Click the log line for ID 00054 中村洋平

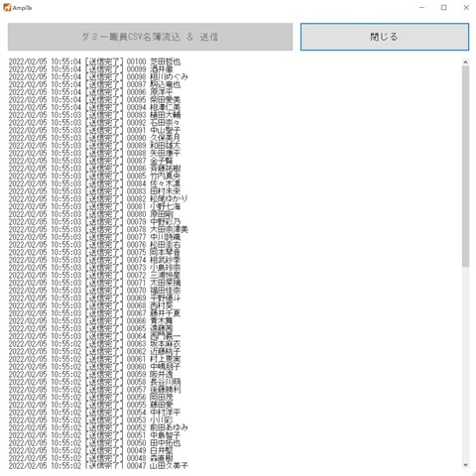pyautogui.click(x=94, y=413)
